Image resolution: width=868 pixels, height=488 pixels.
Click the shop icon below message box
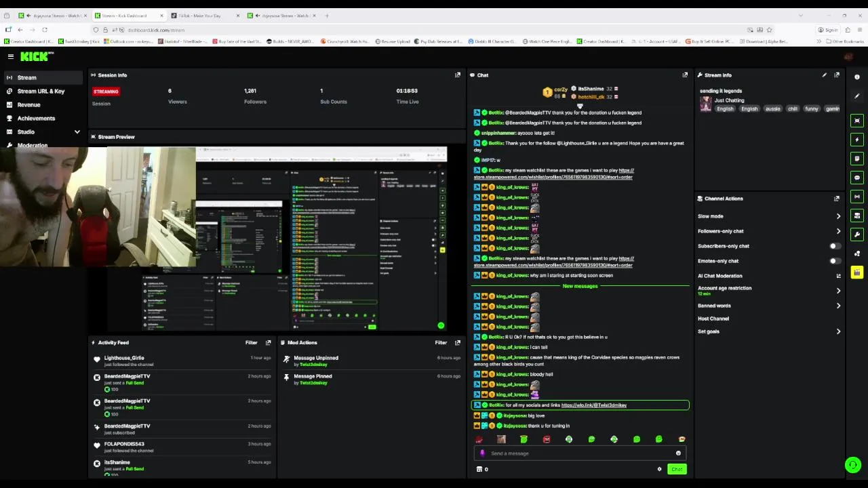(479, 469)
